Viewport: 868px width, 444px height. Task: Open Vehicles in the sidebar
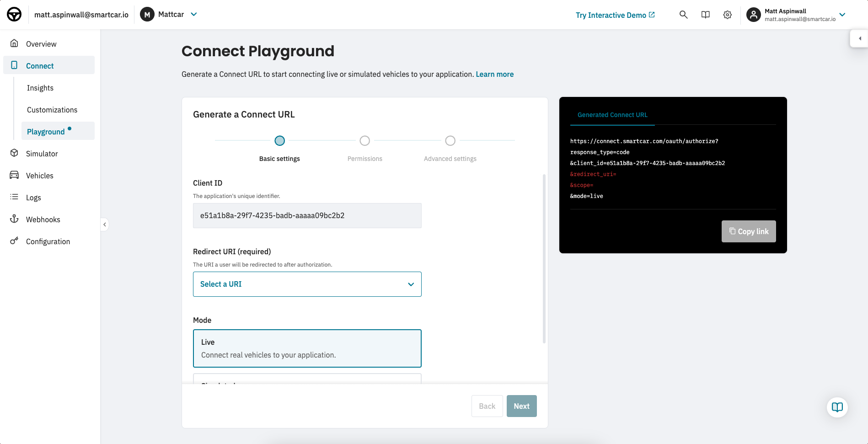coord(49,176)
